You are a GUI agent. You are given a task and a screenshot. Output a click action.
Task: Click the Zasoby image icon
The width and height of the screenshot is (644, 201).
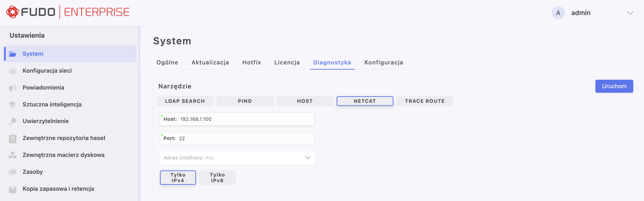point(13,172)
